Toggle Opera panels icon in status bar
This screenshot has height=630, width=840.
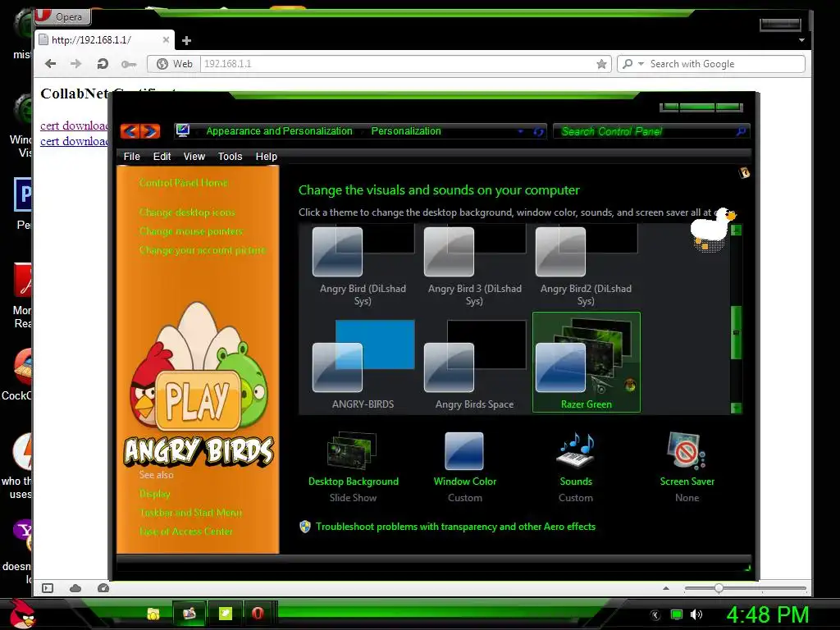coord(48,588)
